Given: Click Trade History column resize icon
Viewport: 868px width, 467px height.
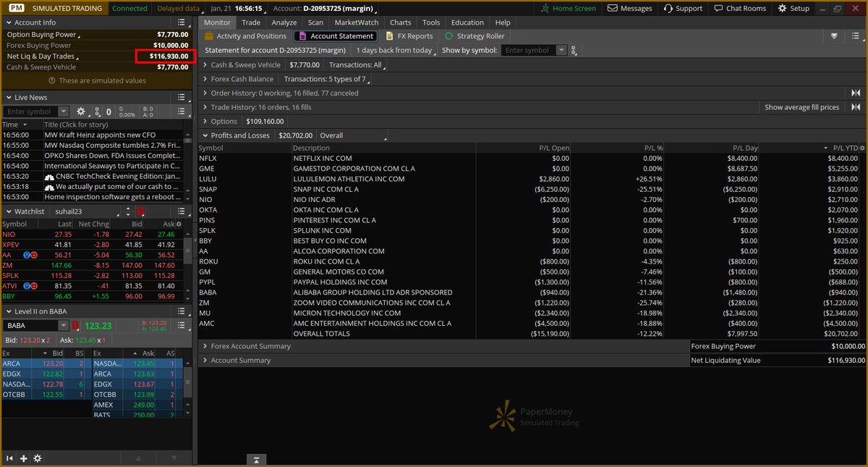Looking at the screenshot, I should (x=856, y=107).
